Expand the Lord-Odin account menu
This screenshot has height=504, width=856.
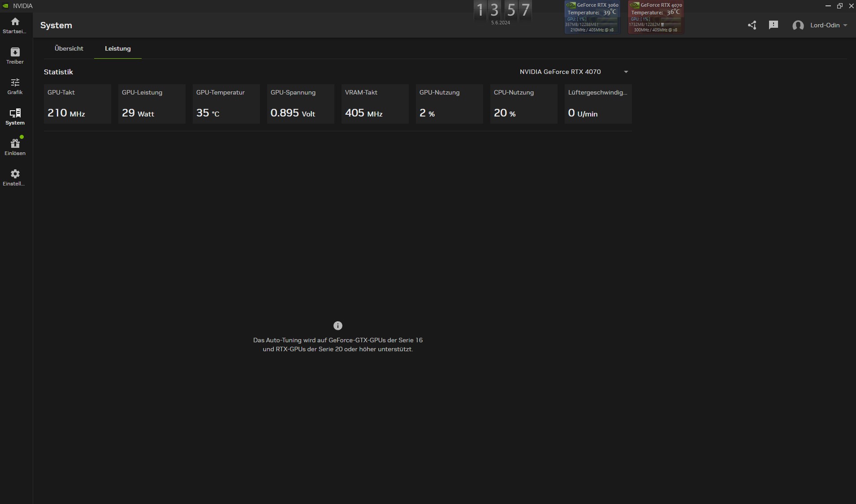tap(828, 25)
